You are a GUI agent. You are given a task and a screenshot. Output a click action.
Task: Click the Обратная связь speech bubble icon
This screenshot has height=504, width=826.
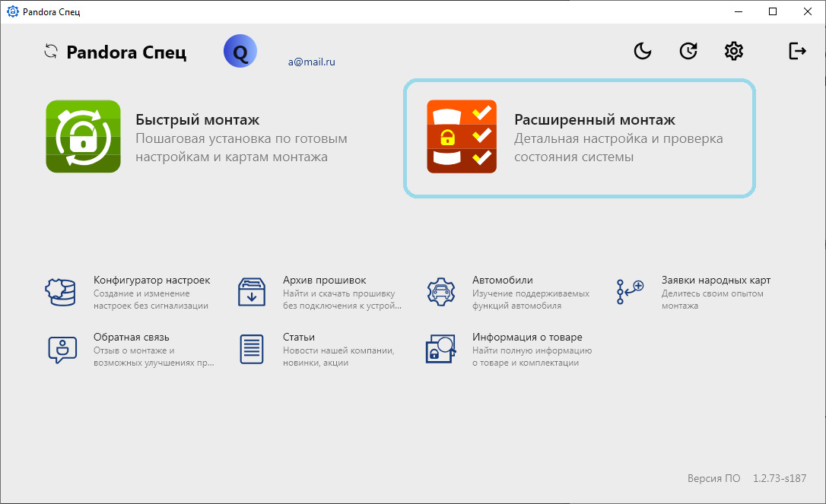[x=62, y=349]
